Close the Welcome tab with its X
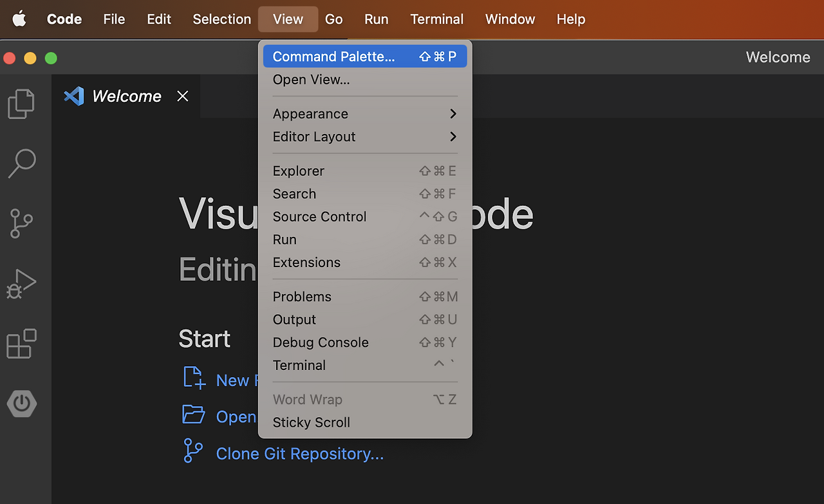824x504 pixels. [x=182, y=96]
